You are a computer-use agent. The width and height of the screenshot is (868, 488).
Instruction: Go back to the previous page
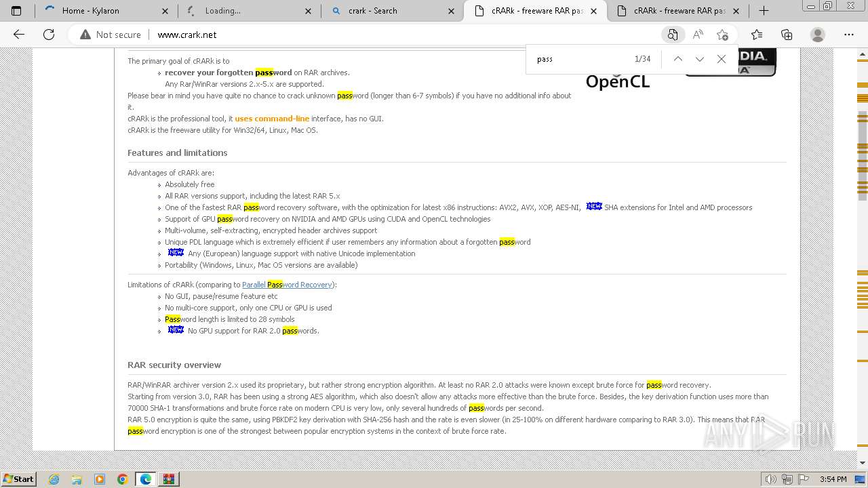(19, 35)
